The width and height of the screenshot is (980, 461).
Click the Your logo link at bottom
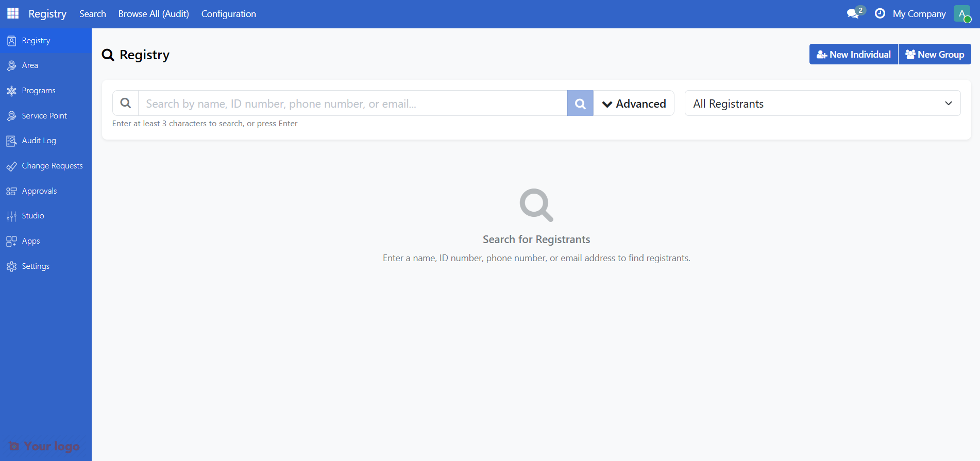pyautogui.click(x=44, y=446)
